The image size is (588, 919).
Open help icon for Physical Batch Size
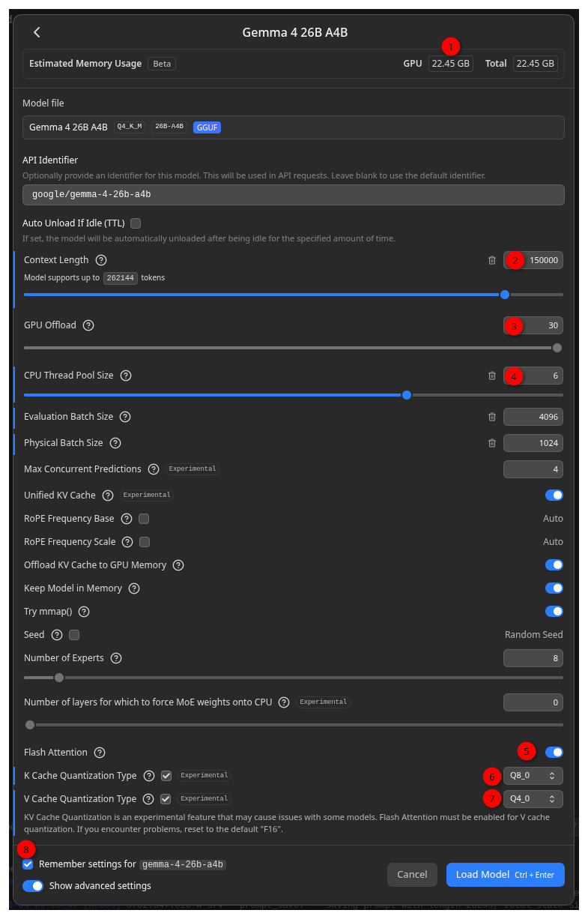(115, 443)
